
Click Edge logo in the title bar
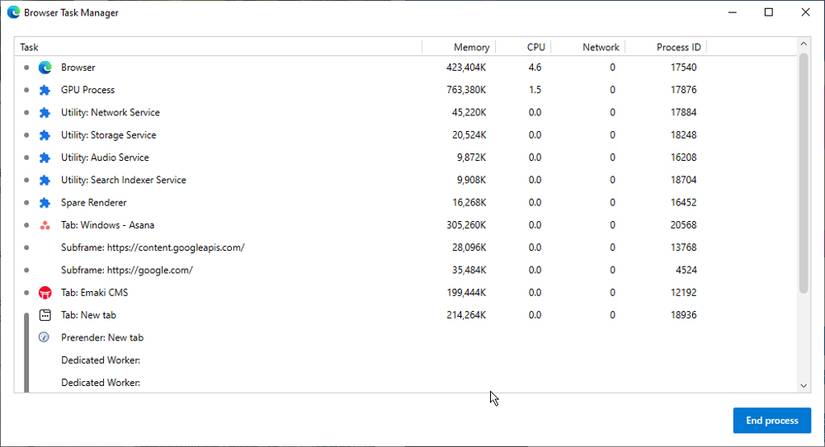coord(13,13)
